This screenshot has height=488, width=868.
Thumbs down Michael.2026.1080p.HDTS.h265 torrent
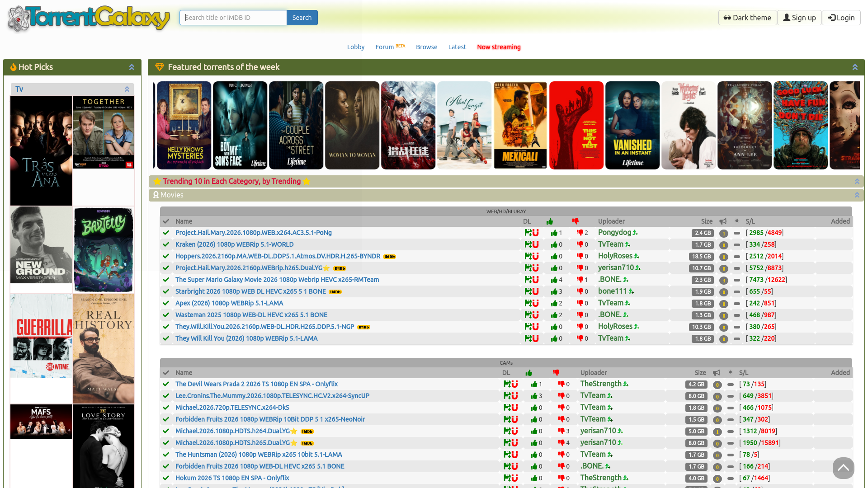point(561,443)
